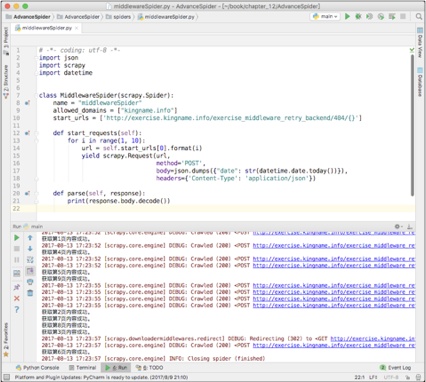
Task: Clear console output with trash icon
Action: pos(30,293)
